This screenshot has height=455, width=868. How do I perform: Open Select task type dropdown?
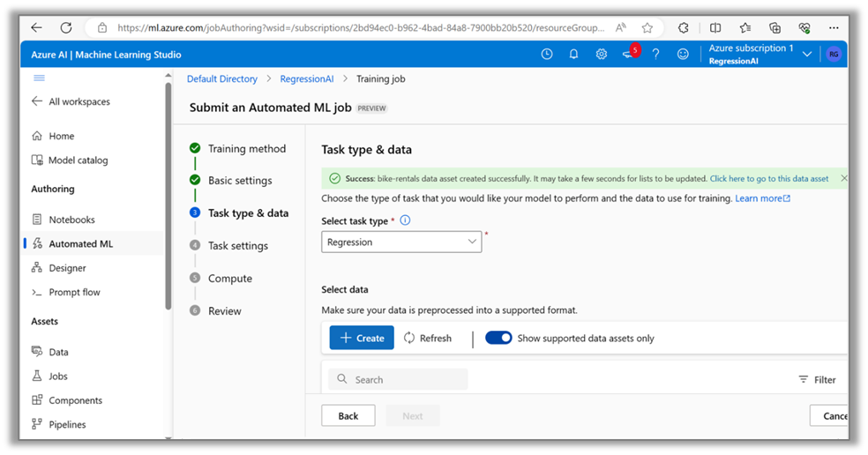coord(401,242)
